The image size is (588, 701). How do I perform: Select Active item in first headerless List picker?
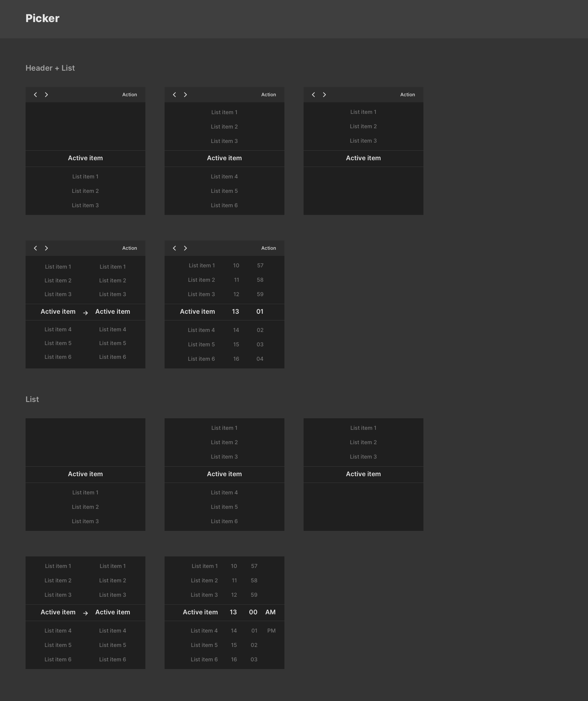(85, 474)
